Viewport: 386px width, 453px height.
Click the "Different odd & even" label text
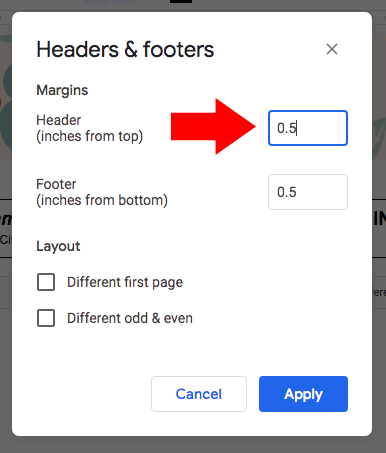click(130, 318)
